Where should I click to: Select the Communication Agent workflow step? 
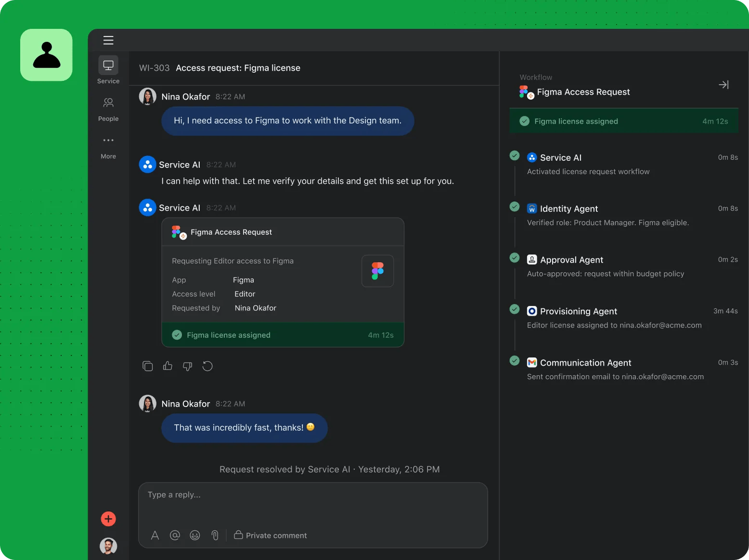(x=624, y=369)
